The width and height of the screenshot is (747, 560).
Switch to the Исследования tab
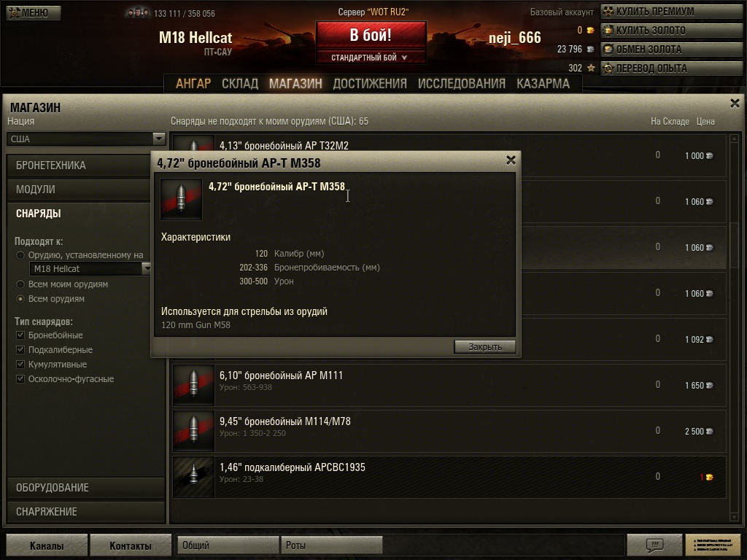[461, 84]
